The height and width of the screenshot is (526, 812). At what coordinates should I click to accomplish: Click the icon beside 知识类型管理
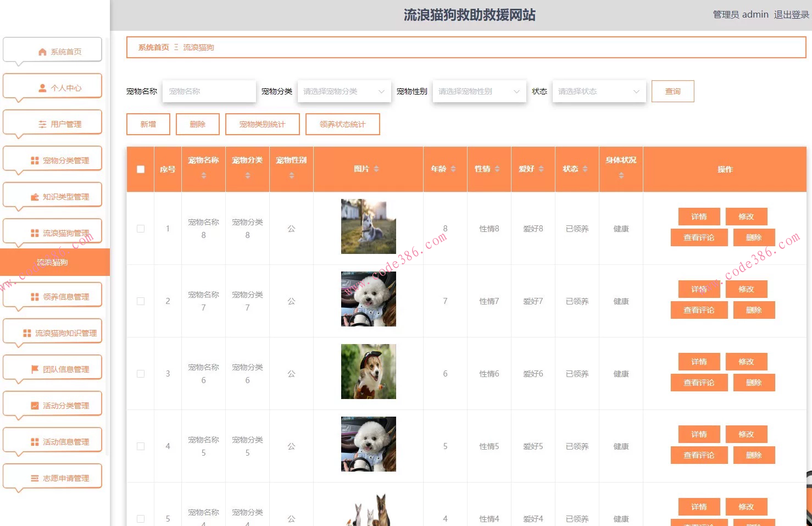pos(35,197)
